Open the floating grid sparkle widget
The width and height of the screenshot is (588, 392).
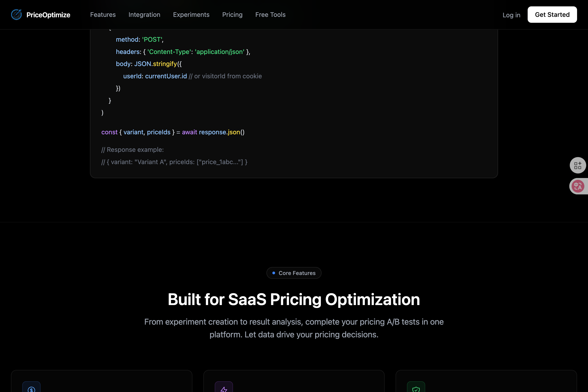[x=578, y=165]
